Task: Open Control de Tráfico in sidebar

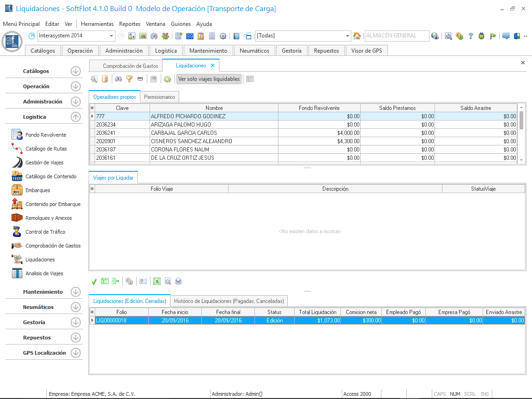Action: 45,232
